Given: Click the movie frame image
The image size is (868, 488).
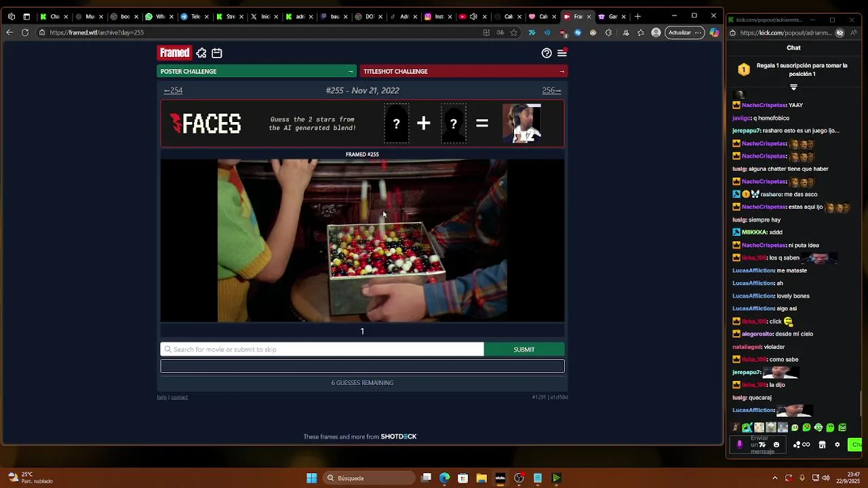Looking at the screenshot, I should click(362, 241).
